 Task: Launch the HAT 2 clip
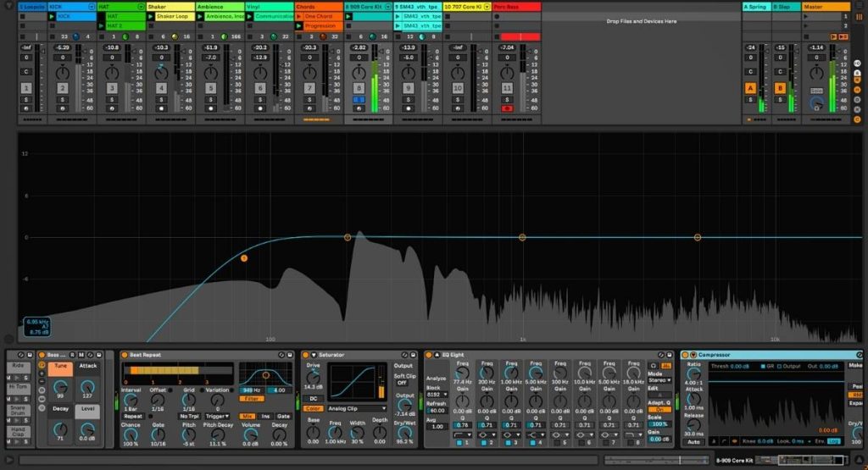tap(102, 26)
